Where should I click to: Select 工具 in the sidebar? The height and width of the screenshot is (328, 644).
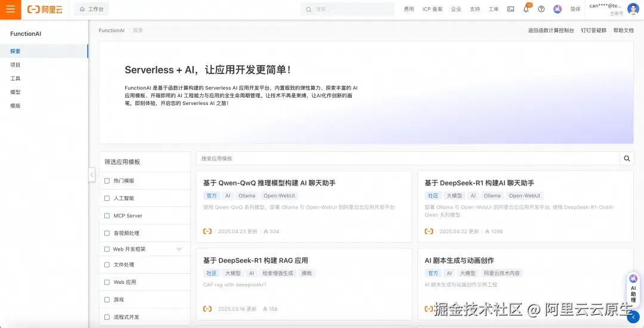point(44,78)
